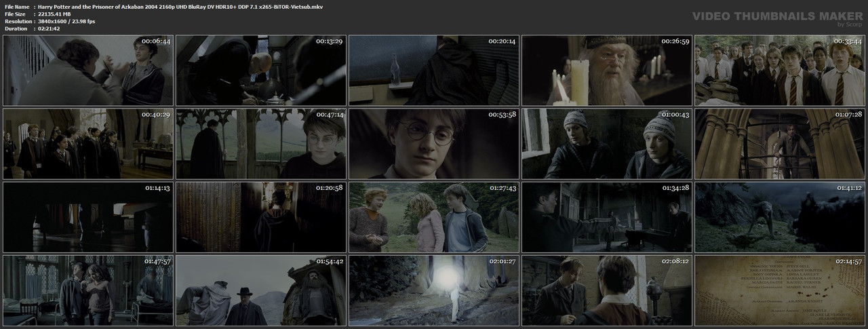Select the thumbnail stamped 02:01:27
Screen dimensions: 868x329
pos(434,290)
